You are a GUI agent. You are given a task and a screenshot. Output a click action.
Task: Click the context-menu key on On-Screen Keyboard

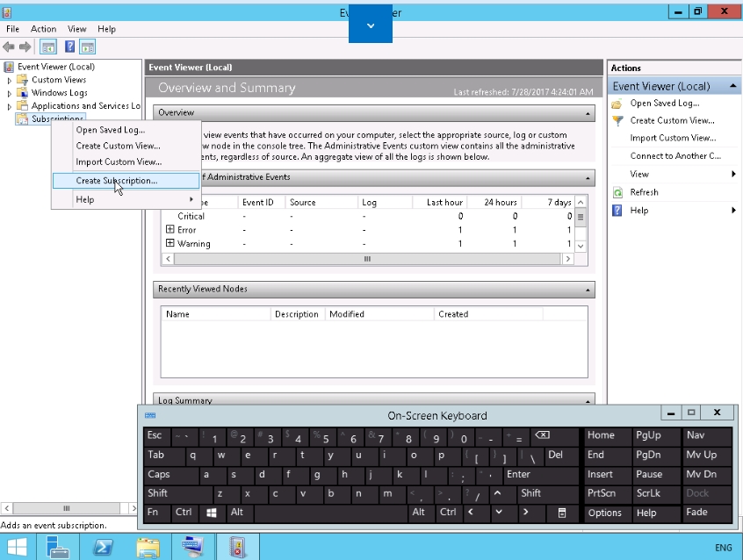coord(561,513)
